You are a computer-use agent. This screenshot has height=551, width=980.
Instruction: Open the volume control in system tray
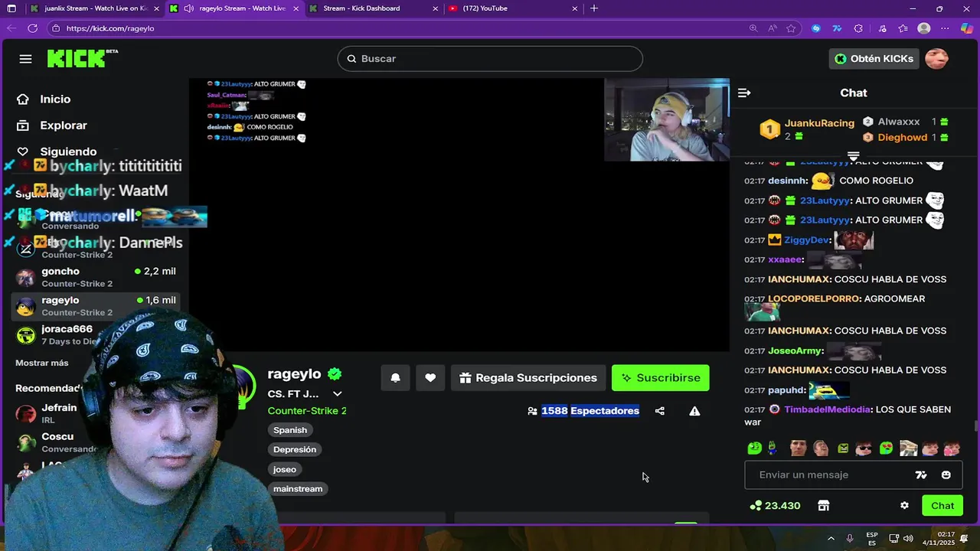tap(907, 539)
